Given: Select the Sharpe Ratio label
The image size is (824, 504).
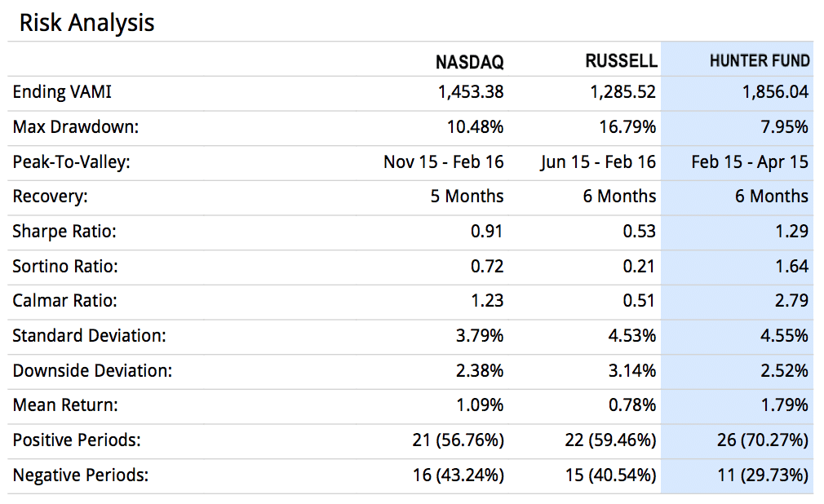Looking at the screenshot, I should pyautogui.click(x=64, y=232).
